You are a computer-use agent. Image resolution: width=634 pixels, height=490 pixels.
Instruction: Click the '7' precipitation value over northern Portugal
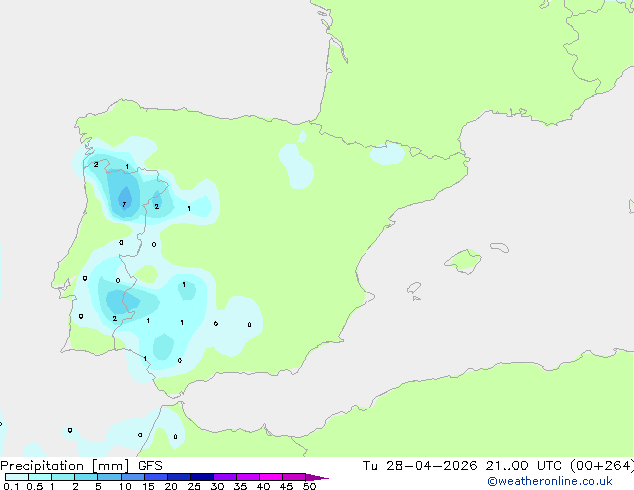(124, 204)
